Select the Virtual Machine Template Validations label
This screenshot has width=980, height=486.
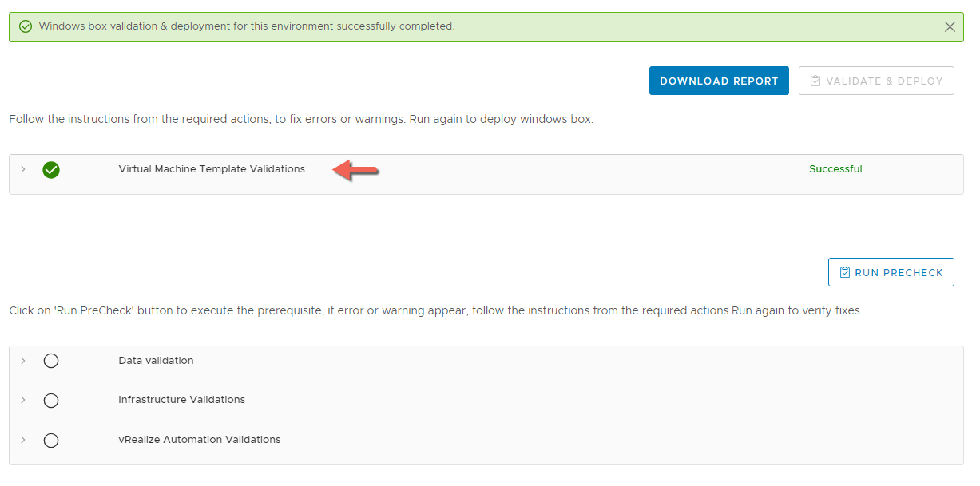(212, 169)
